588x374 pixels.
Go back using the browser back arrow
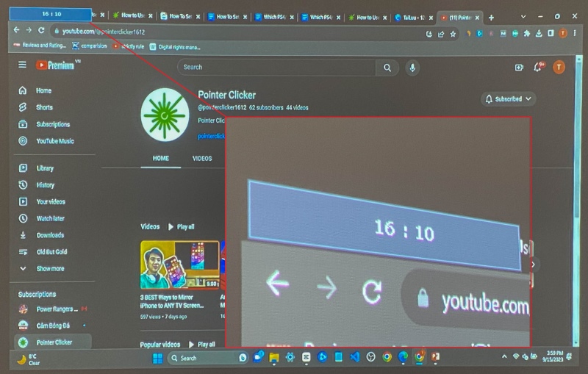coord(16,30)
